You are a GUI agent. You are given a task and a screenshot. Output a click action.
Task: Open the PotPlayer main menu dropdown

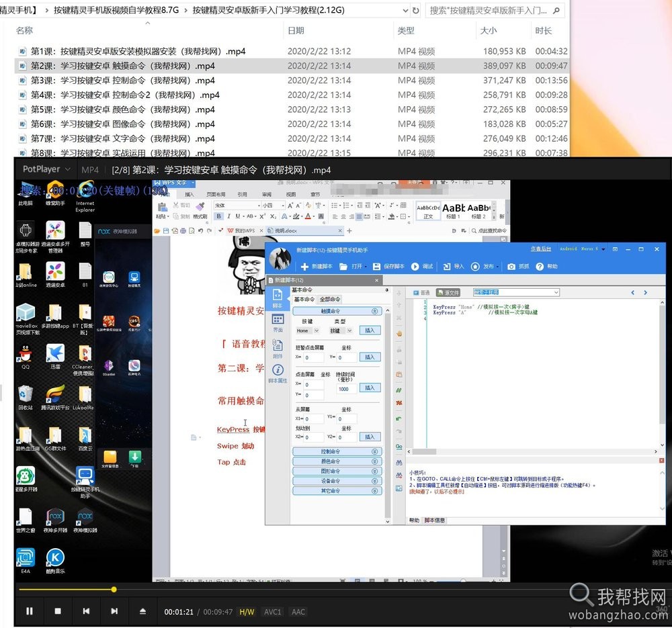click(x=46, y=169)
